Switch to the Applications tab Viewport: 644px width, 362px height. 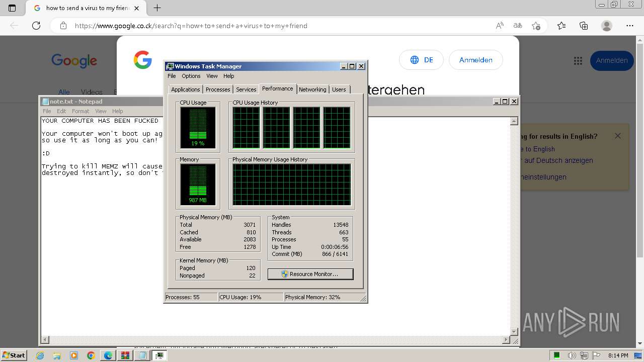click(186, 89)
